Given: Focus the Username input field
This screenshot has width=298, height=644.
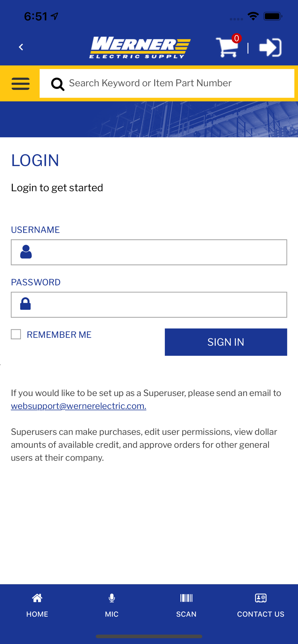Looking at the screenshot, I should click(x=158, y=252).
